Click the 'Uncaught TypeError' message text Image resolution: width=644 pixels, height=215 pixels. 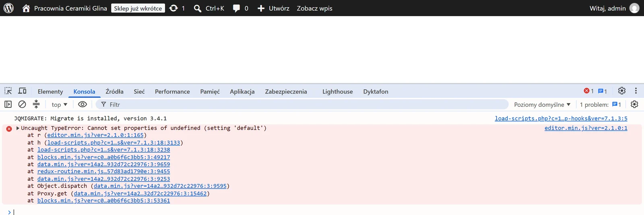pos(144,128)
